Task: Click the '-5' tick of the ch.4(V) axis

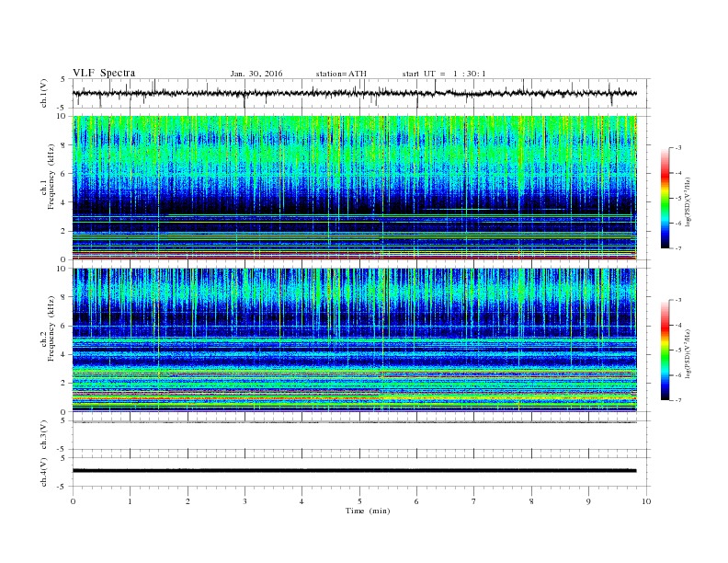Action: pyautogui.click(x=63, y=487)
